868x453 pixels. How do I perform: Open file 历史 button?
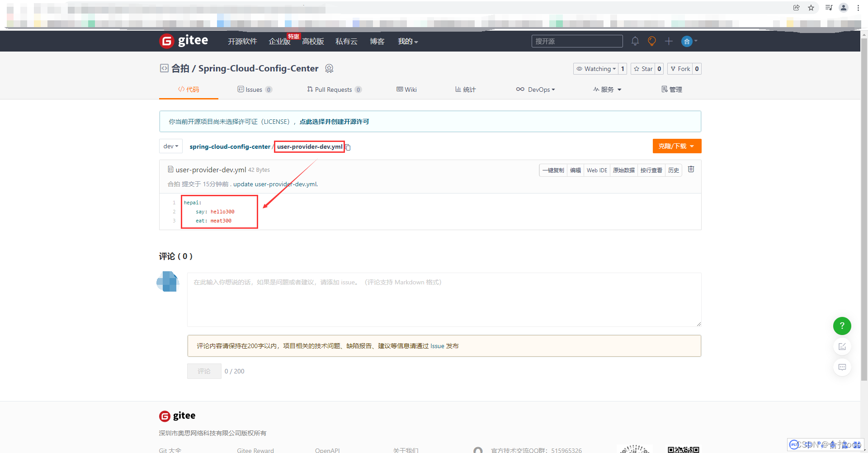(674, 170)
